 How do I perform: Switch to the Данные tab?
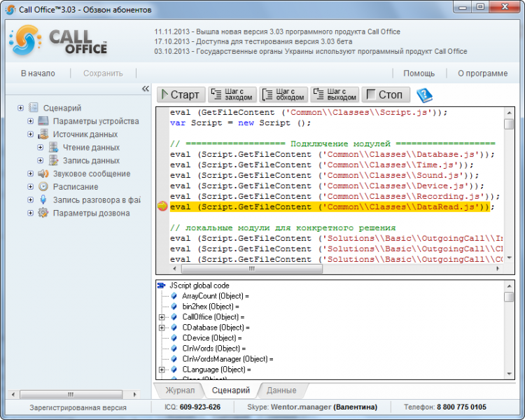[281, 390]
